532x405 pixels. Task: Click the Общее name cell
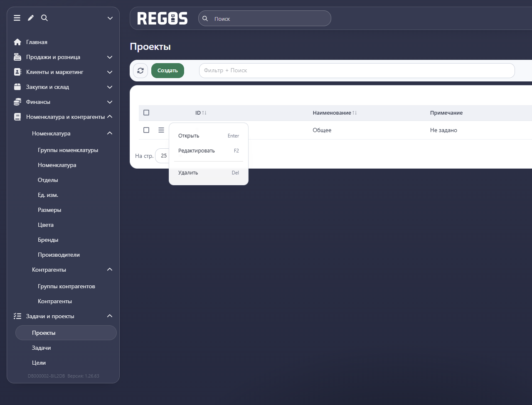pyautogui.click(x=322, y=130)
